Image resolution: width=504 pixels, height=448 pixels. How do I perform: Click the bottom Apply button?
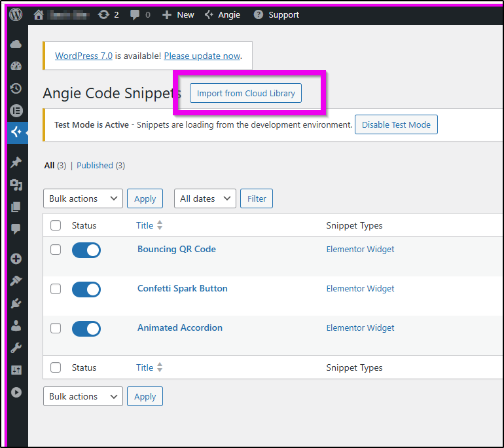tap(145, 396)
